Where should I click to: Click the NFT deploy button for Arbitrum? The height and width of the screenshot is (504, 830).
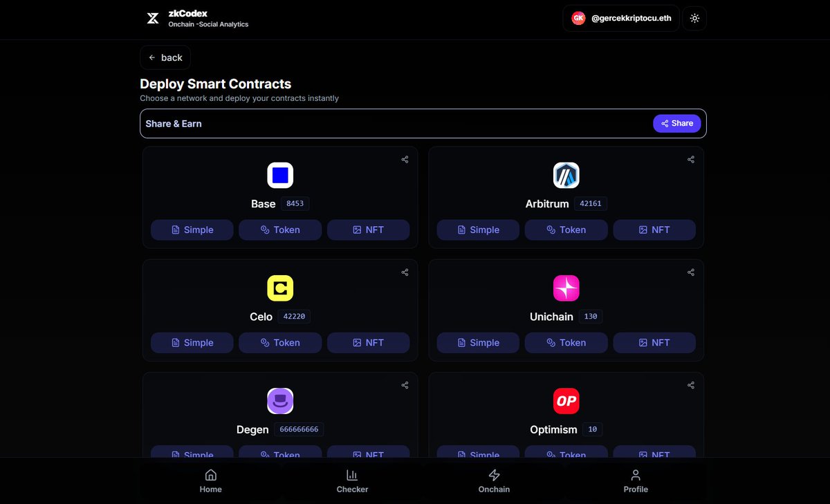(654, 230)
